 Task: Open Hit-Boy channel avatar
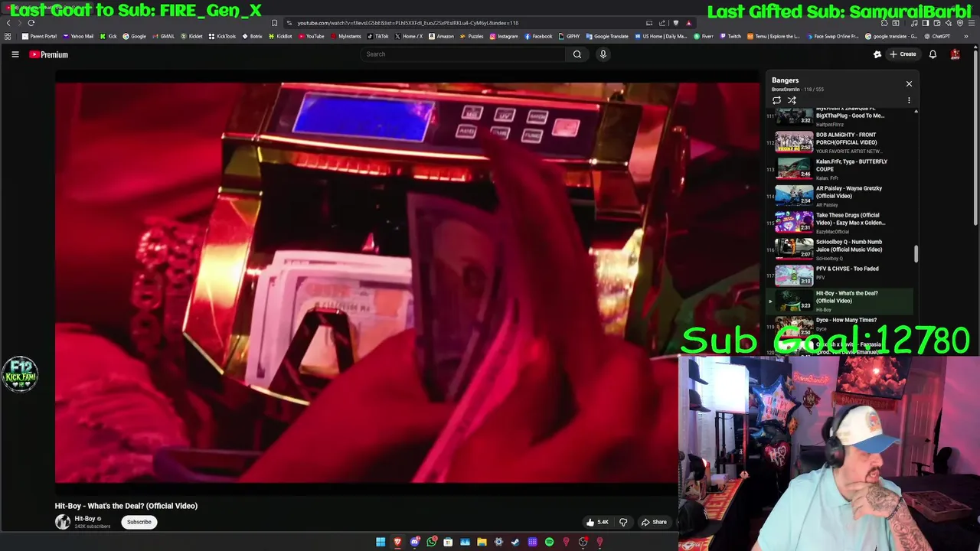[63, 522]
